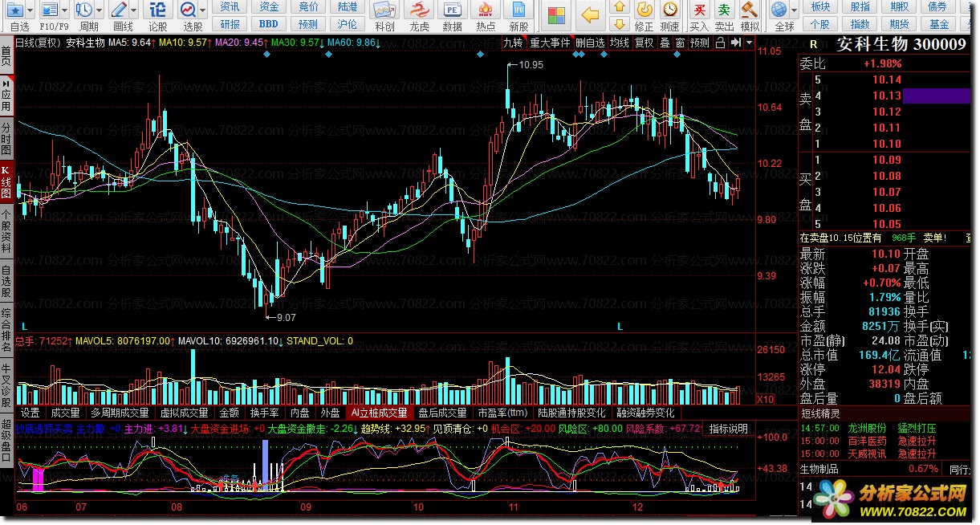Screen dimensions: 980x525
Task: Open the 数据 PE data icon
Action: (x=452, y=10)
